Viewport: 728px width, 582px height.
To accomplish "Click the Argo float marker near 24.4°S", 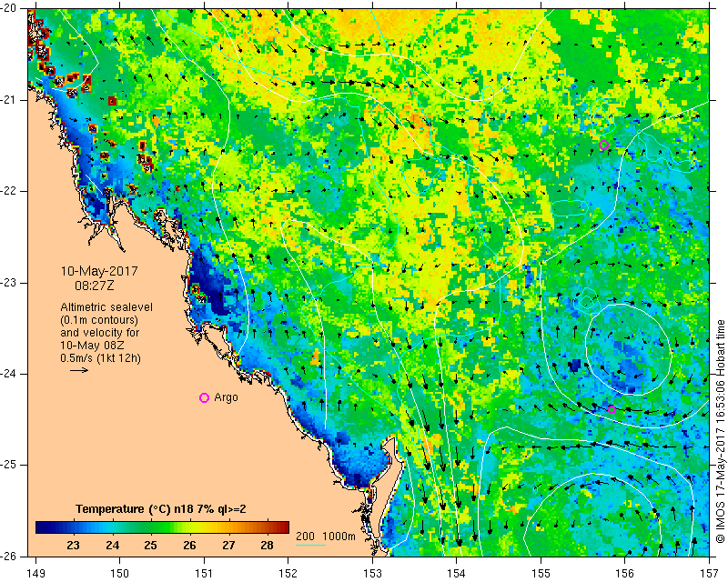I will tap(612, 409).
